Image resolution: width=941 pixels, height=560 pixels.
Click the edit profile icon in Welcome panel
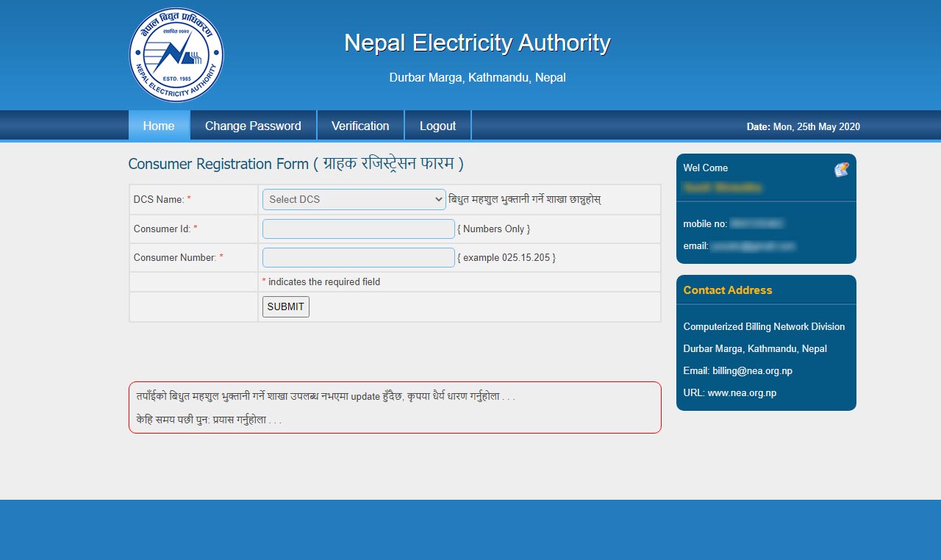[x=842, y=170]
